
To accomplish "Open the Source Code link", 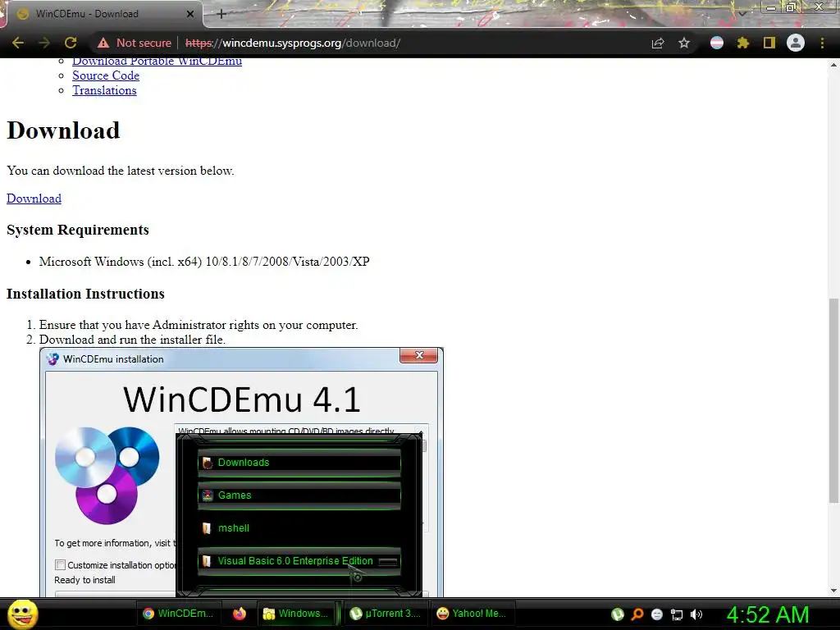I will (106, 75).
